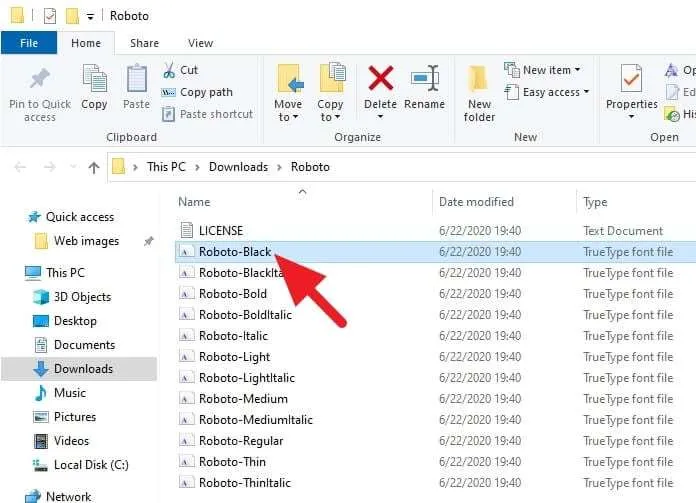Select the Roboto-MediumItalic font file
The height and width of the screenshot is (503, 696).
256,420
